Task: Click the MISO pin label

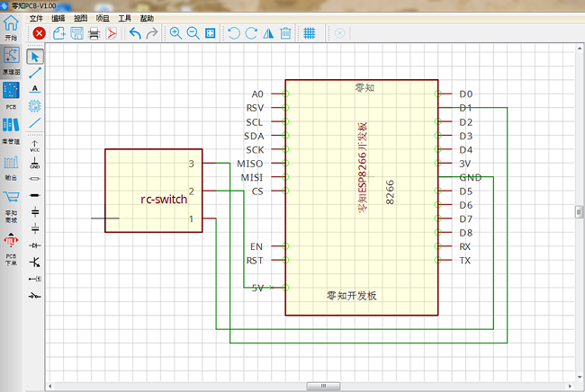Action: (x=250, y=164)
